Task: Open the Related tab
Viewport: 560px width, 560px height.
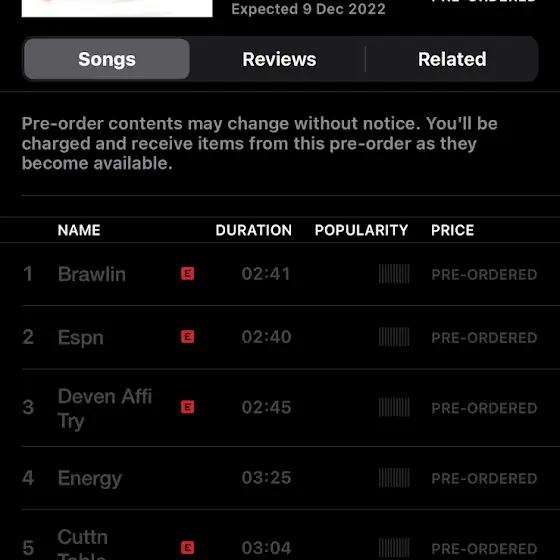Action: point(452,59)
